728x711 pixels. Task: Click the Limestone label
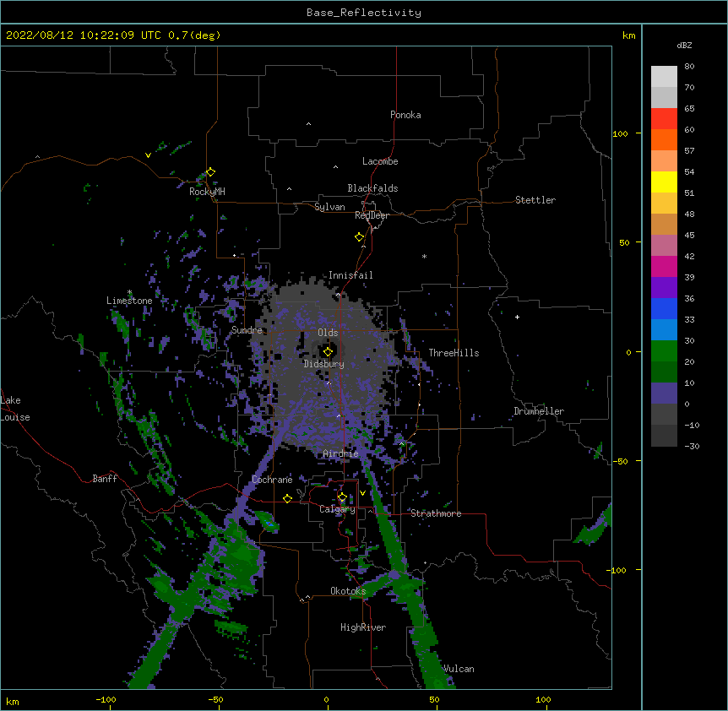(129, 301)
